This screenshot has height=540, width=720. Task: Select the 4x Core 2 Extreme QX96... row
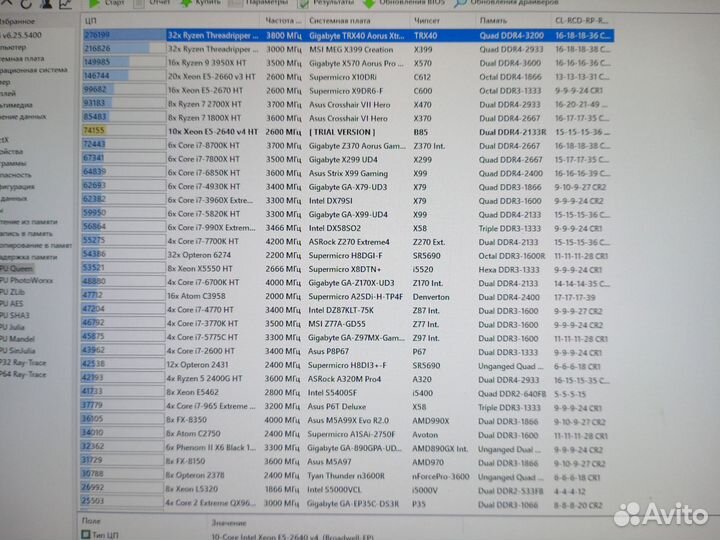pos(348,504)
